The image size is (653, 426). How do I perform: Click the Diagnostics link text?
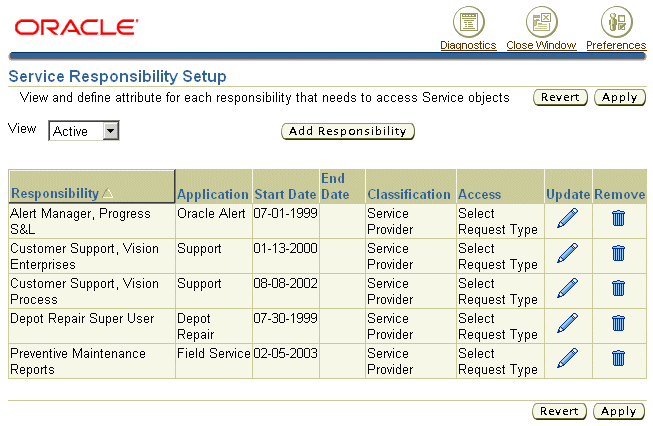469,45
